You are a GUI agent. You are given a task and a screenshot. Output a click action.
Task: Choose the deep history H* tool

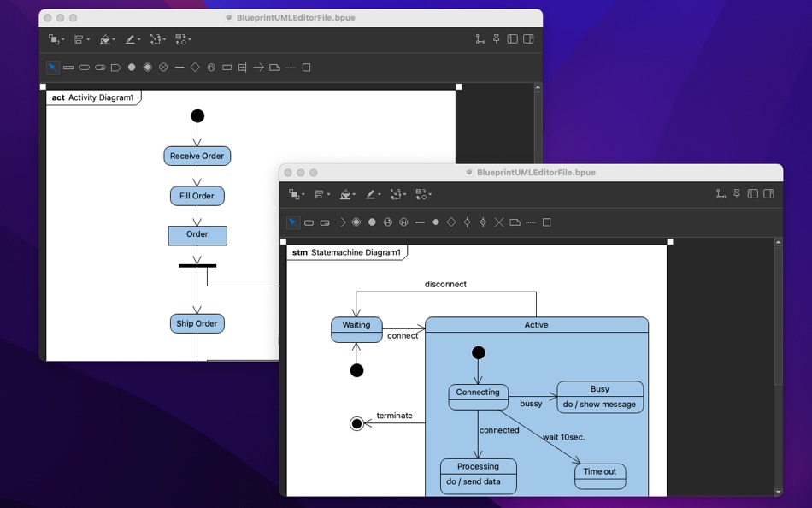click(x=388, y=222)
